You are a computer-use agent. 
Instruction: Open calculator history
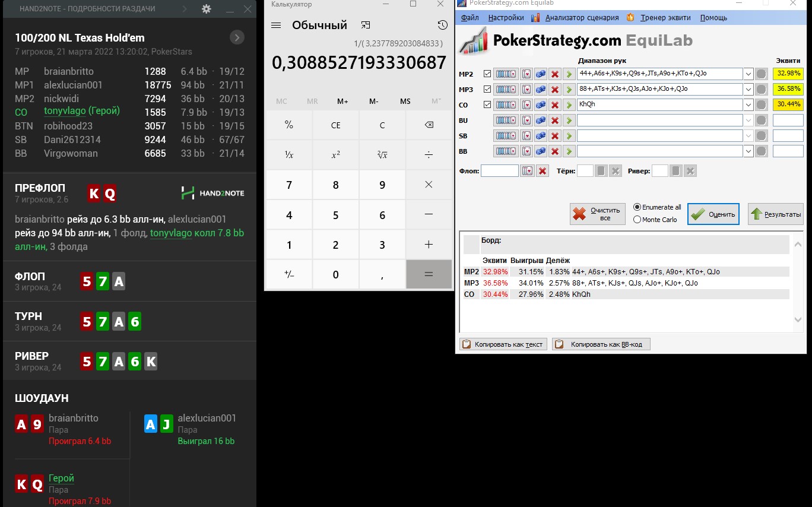tap(442, 25)
